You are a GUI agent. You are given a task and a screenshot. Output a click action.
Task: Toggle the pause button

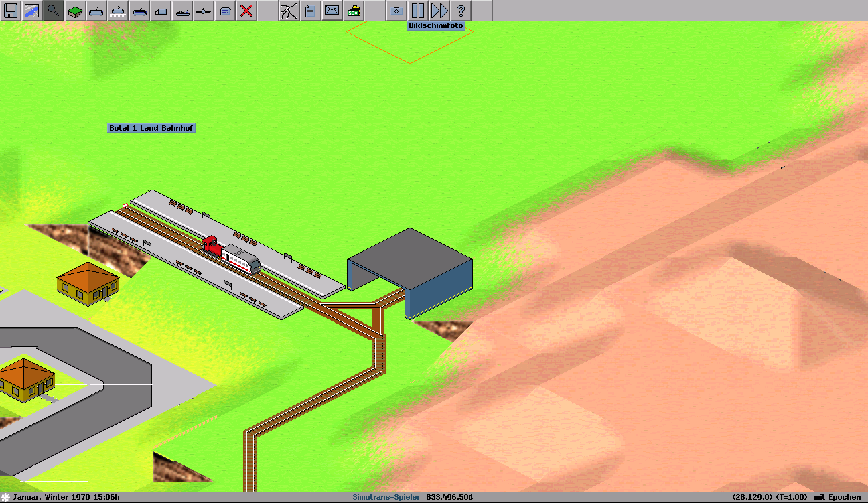click(x=418, y=11)
